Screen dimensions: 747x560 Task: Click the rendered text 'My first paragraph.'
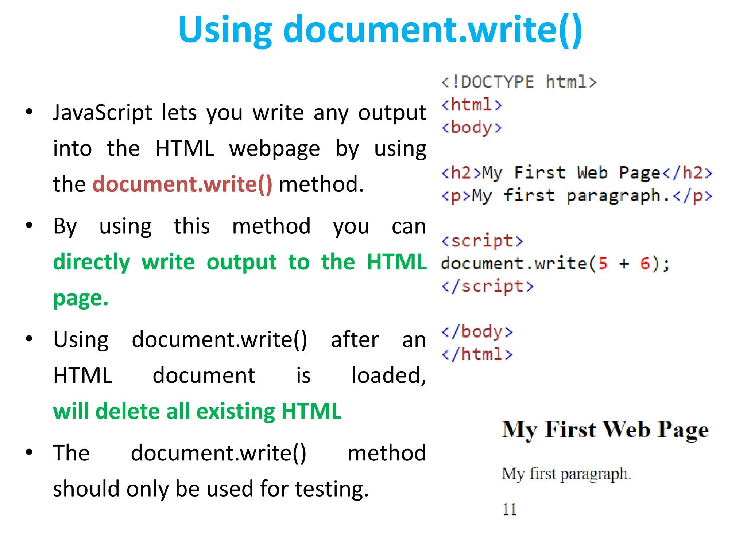point(566,475)
